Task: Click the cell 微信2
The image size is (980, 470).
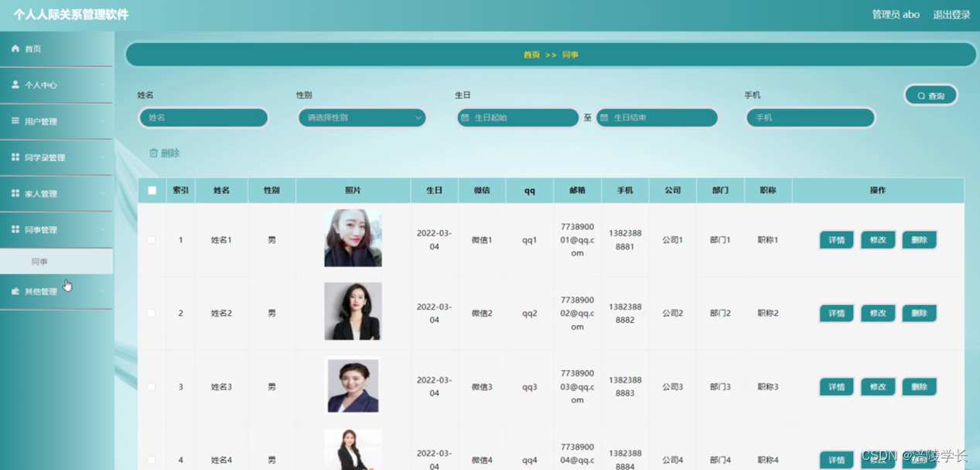Action: [482, 314]
